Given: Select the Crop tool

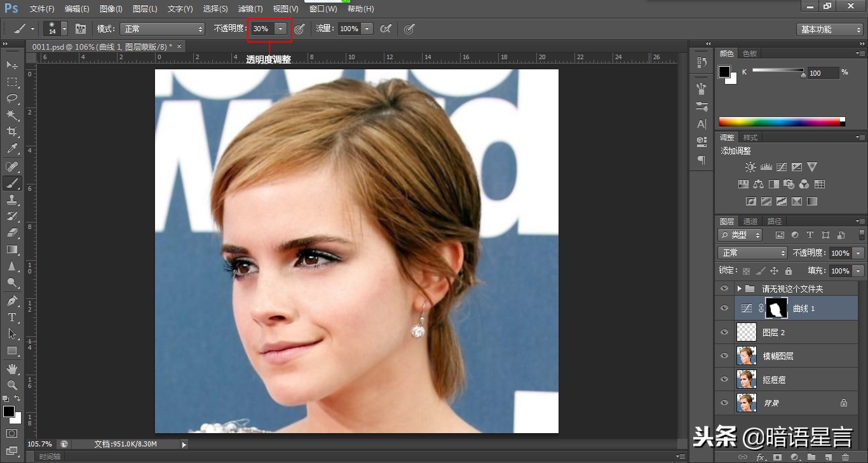Looking at the screenshot, I should 12,132.
